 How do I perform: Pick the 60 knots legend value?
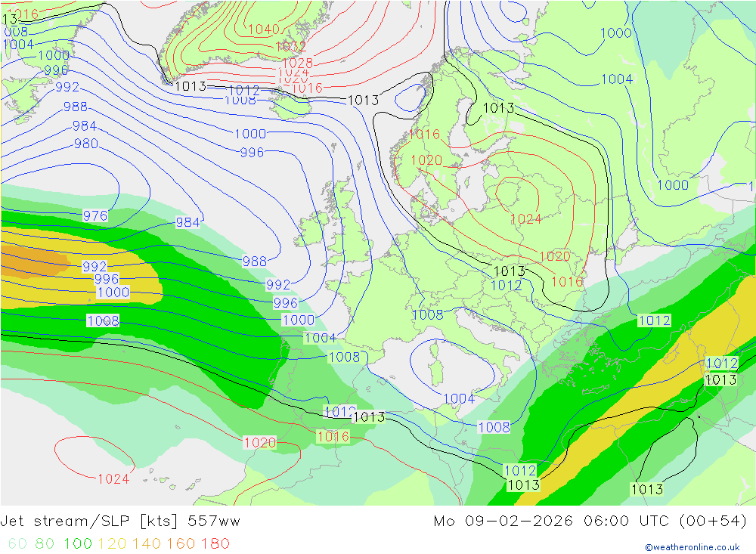tap(17, 544)
